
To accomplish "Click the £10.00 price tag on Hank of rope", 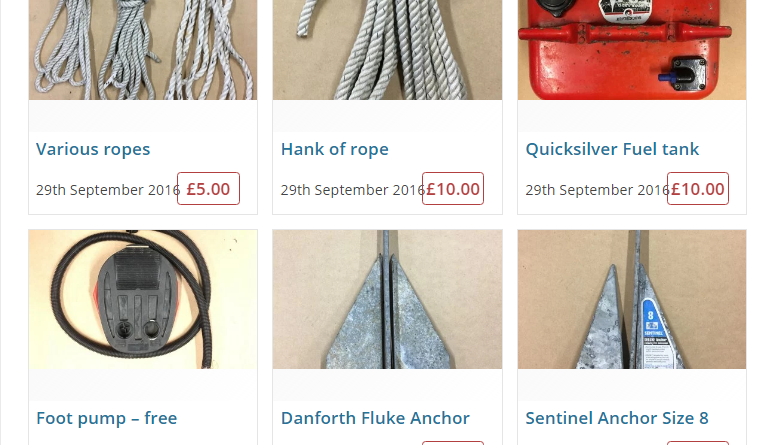I will point(453,189).
